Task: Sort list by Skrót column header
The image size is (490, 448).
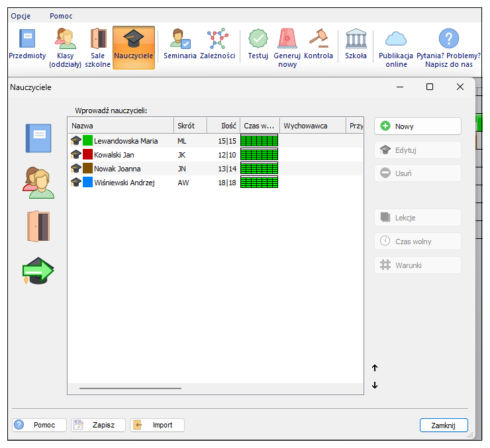Action: point(190,126)
